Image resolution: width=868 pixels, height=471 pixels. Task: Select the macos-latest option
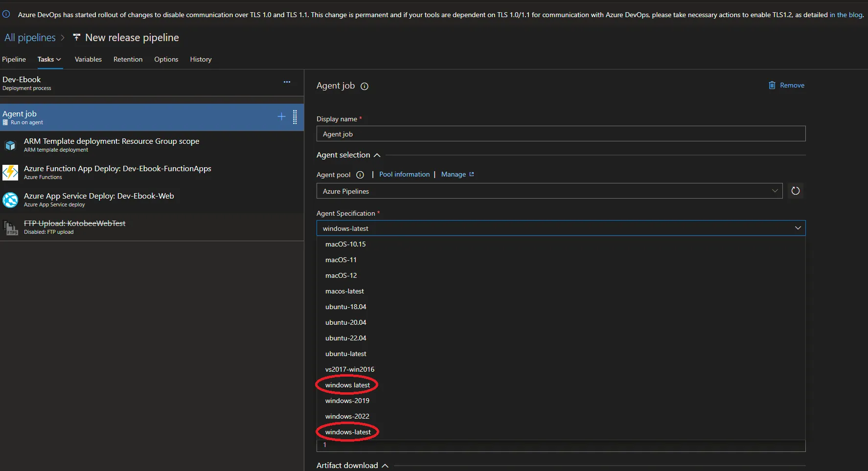(x=561, y=291)
